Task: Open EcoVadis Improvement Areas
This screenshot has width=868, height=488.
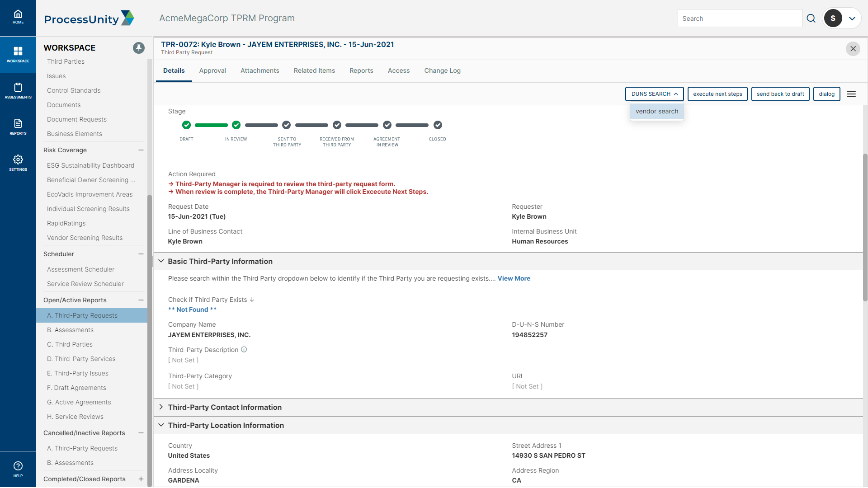Action: point(90,194)
